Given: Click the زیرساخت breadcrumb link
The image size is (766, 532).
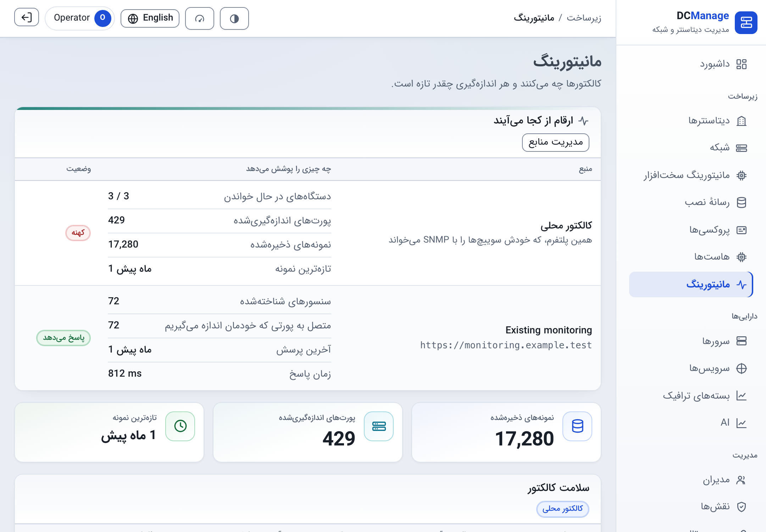Looking at the screenshot, I should (584, 18).
